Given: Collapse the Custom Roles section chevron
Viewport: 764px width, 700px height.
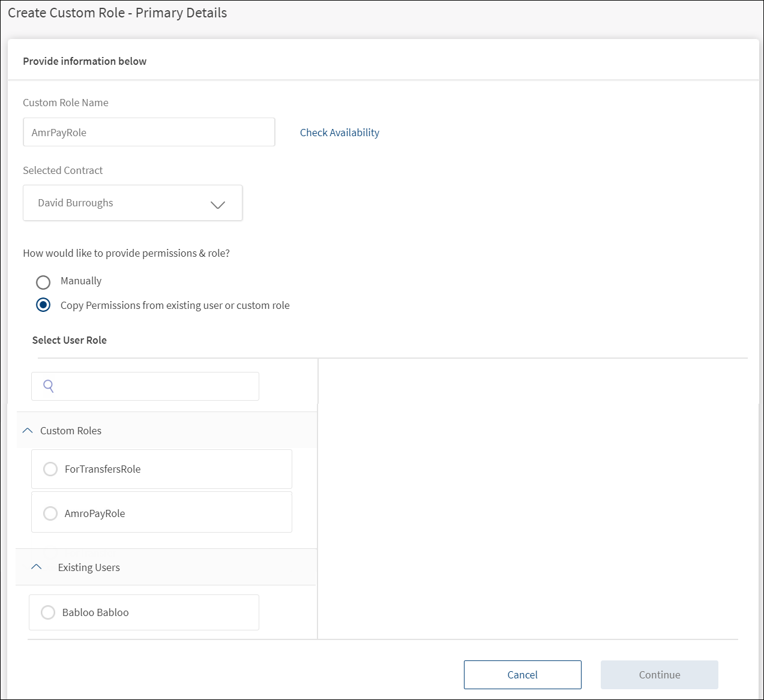Looking at the screenshot, I should (x=28, y=431).
